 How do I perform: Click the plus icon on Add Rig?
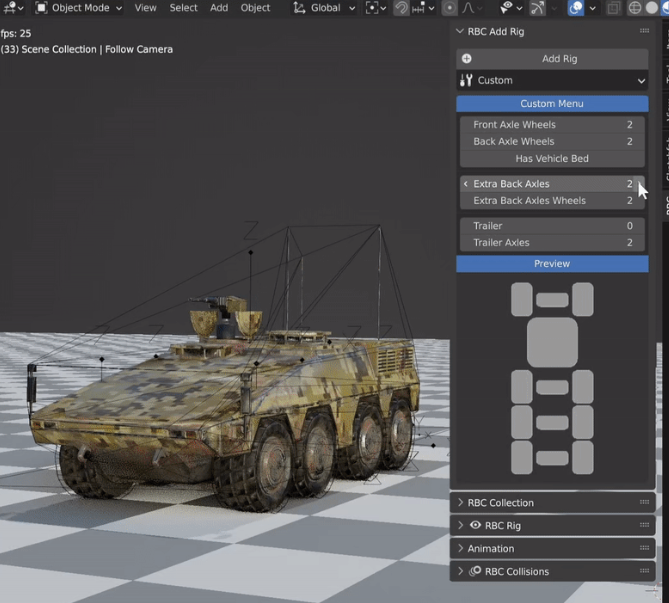coord(466,58)
